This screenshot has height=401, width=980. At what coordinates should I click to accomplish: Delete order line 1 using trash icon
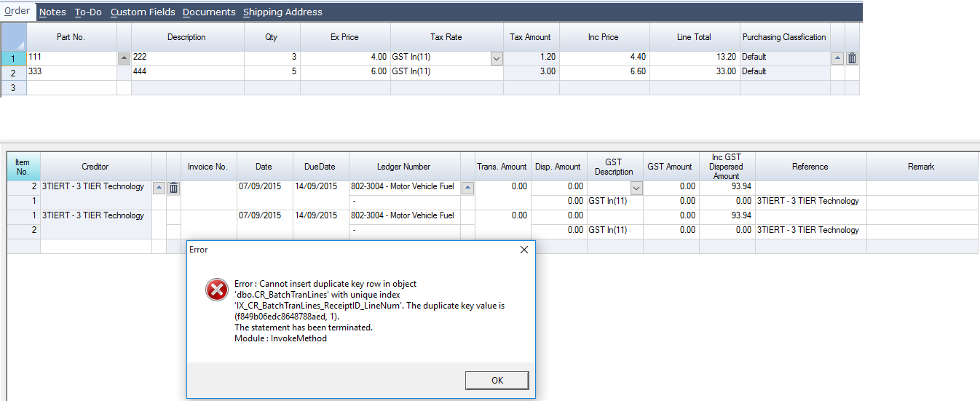(852, 58)
